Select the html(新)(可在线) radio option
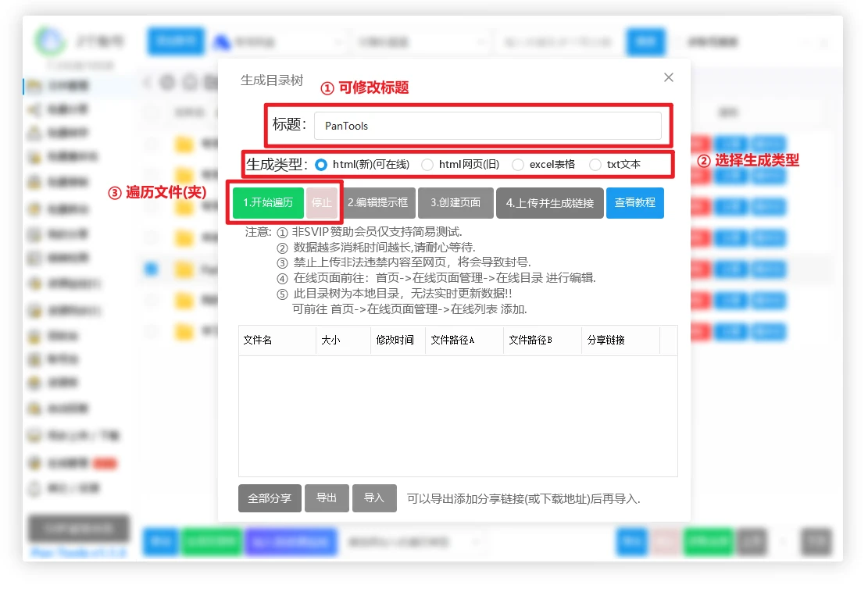Viewport: 868px width, 592px height. coord(321,165)
